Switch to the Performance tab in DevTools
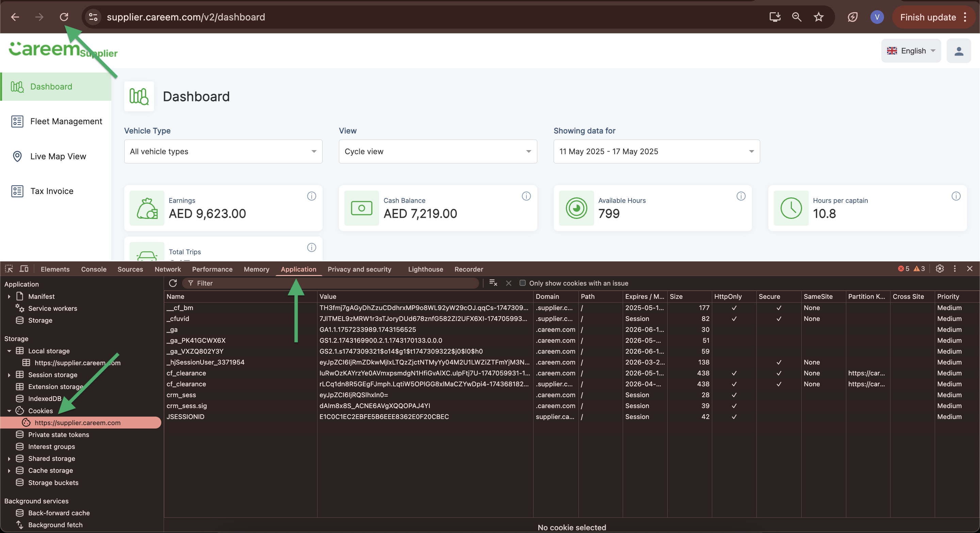The height and width of the screenshot is (533, 980). [x=212, y=269]
